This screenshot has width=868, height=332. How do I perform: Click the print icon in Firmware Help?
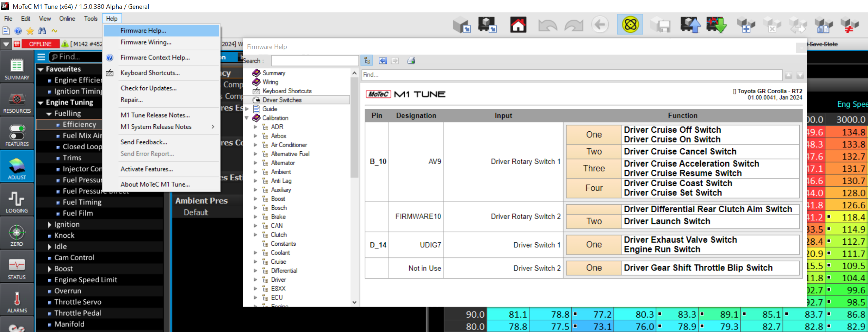click(411, 61)
